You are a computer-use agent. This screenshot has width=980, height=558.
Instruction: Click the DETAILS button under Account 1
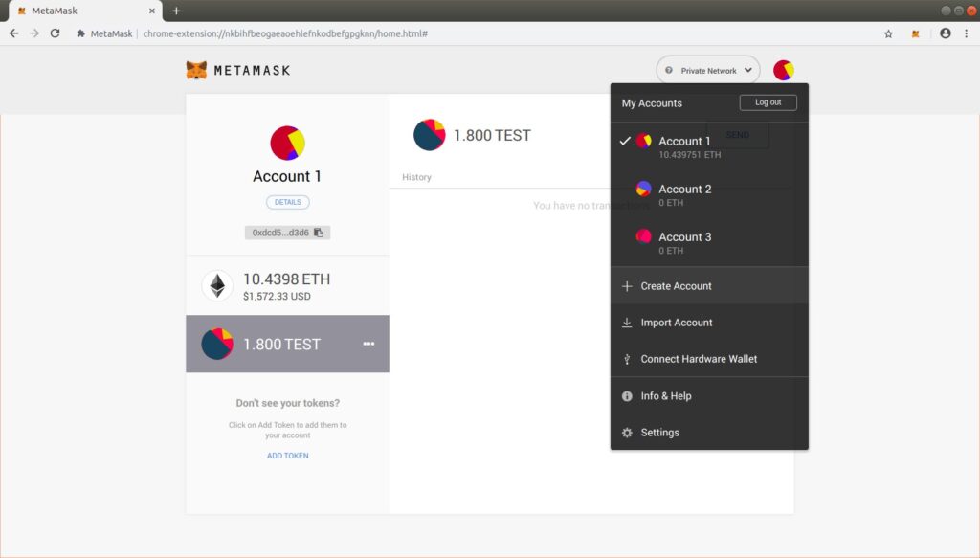(287, 202)
